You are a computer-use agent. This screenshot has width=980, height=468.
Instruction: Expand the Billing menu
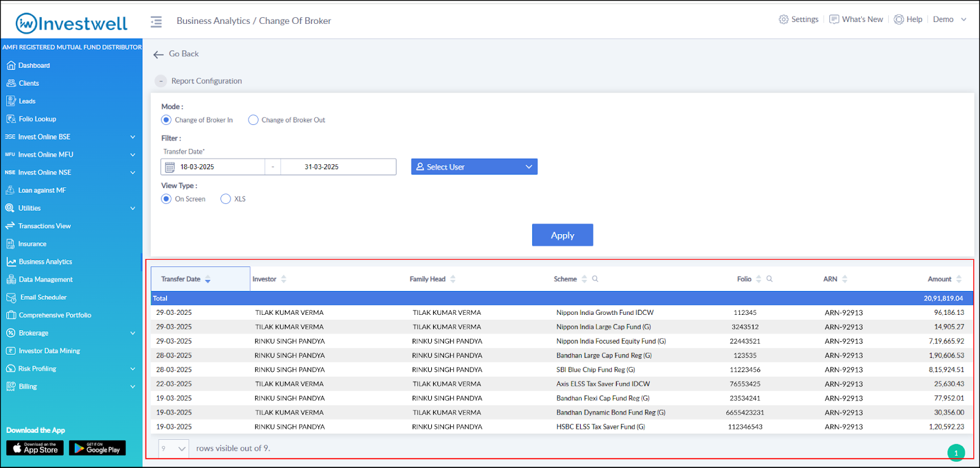pyautogui.click(x=133, y=387)
